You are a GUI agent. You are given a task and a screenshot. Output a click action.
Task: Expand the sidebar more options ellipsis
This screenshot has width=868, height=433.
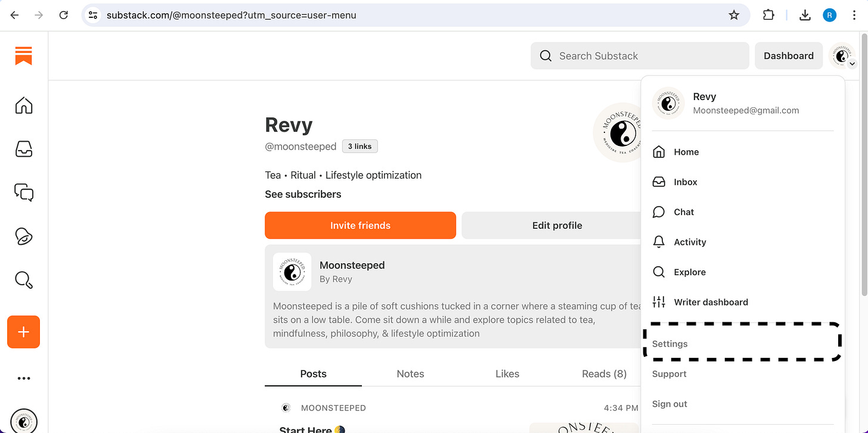pos(23,378)
